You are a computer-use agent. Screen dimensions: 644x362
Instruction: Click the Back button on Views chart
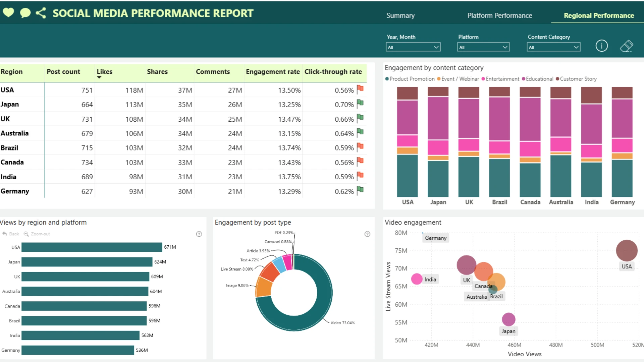pos(11,234)
